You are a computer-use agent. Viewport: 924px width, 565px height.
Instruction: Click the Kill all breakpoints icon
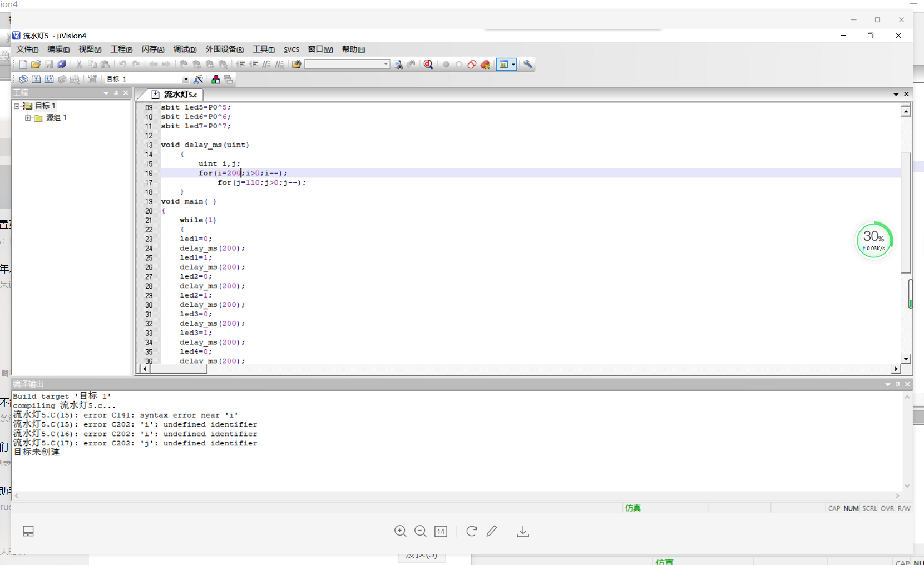click(x=486, y=65)
